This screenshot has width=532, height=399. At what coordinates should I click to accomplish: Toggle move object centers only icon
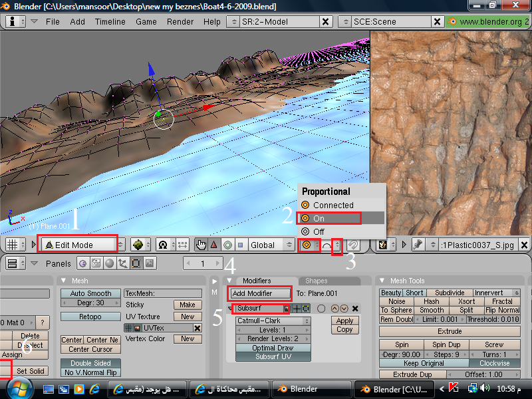coord(182,245)
